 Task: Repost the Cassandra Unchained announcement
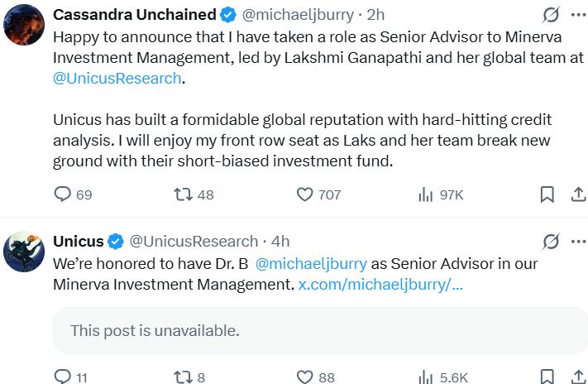click(x=194, y=194)
